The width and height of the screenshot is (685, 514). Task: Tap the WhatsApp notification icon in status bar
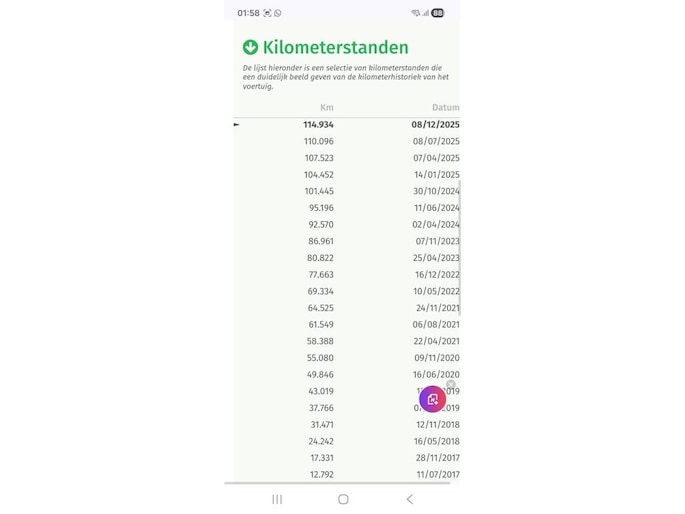tap(278, 13)
